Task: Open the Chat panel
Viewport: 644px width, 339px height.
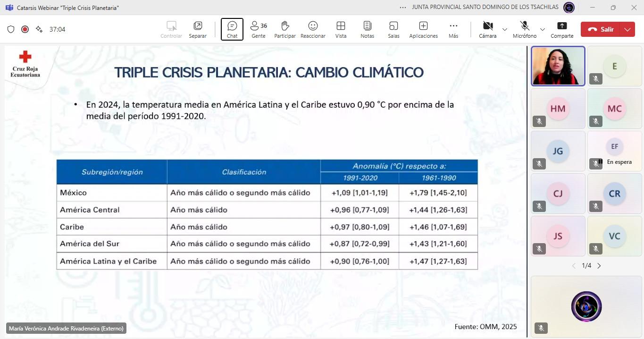Action: 232,29
